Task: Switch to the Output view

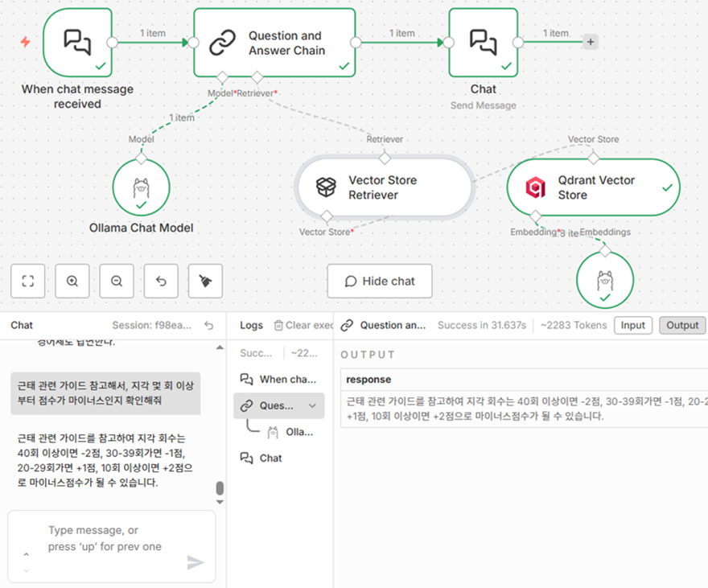Action: point(682,325)
